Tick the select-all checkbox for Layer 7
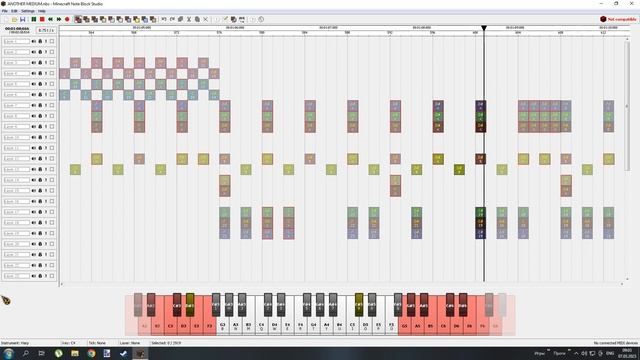Viewport: 640px width, 360px height. tap(52, 105)
